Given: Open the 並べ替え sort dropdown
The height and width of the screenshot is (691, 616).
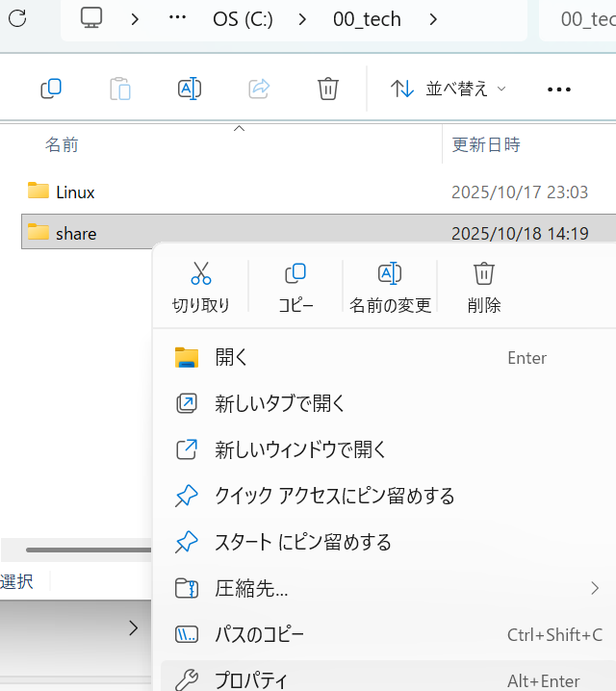Looking at the screenshot, I should point(448,89).
